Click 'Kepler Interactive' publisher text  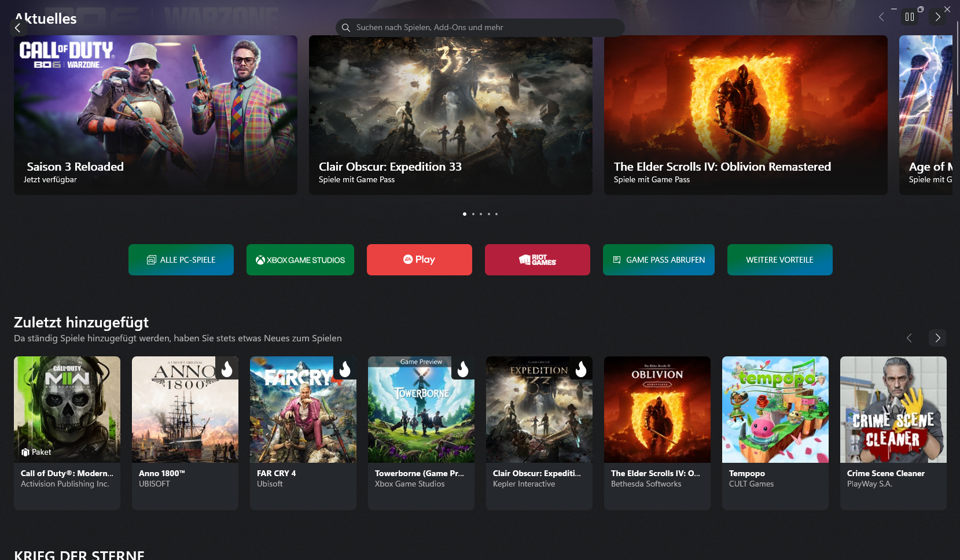(524, 484)
